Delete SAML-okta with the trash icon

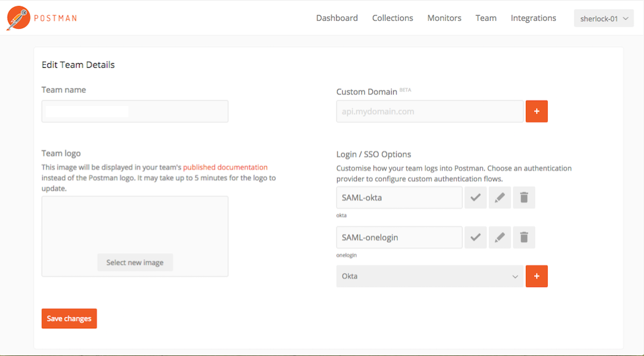click(524, 198)
